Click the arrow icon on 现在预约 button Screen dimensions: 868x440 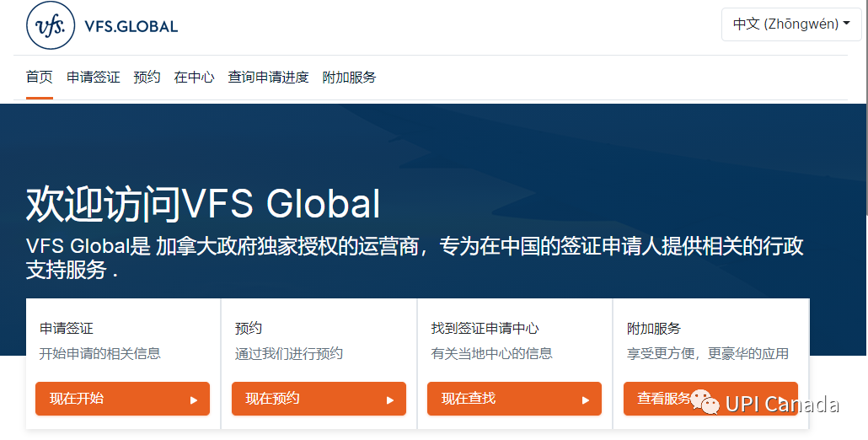390,400
